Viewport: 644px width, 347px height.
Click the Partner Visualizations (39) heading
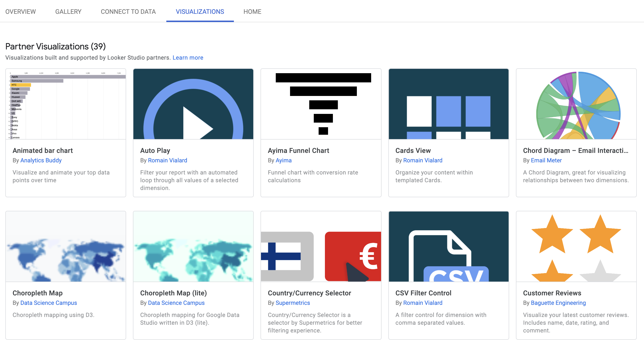55,46
